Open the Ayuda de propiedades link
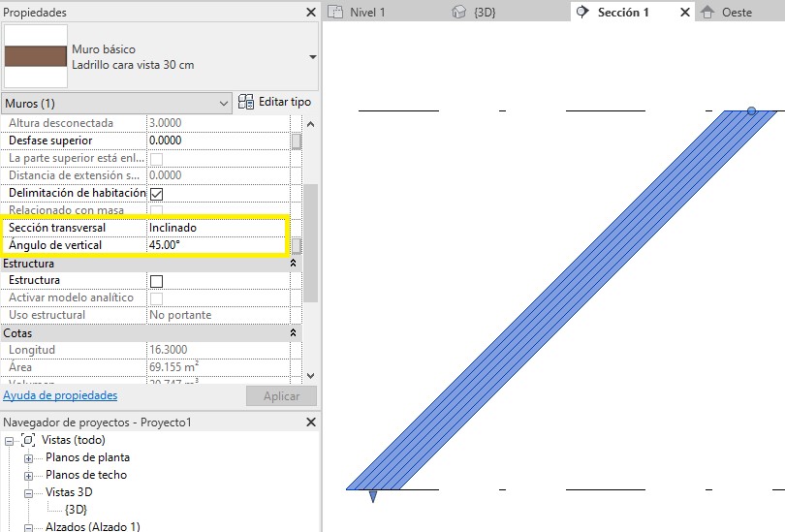This screenshot has height=532, width=785. (x=60, y=395)
